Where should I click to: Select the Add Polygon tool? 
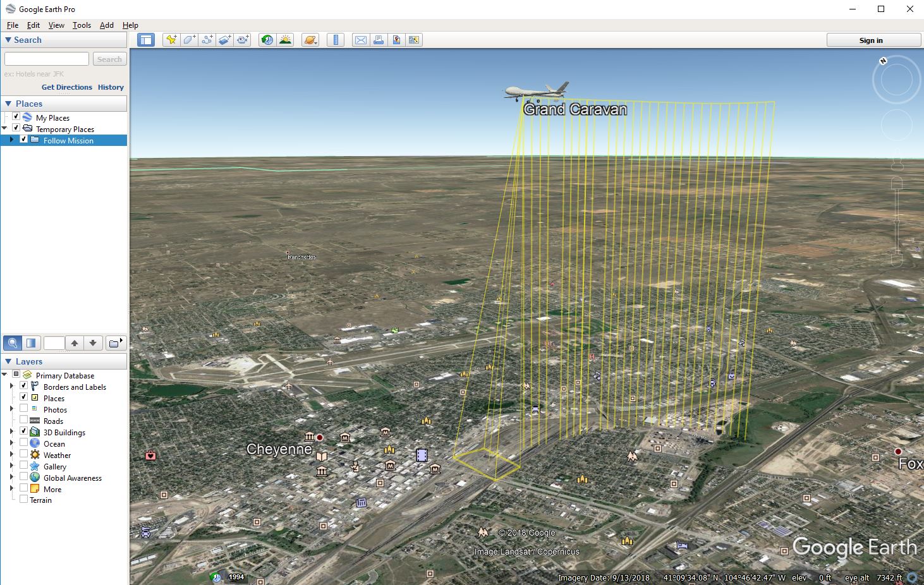tap(189, 40)
